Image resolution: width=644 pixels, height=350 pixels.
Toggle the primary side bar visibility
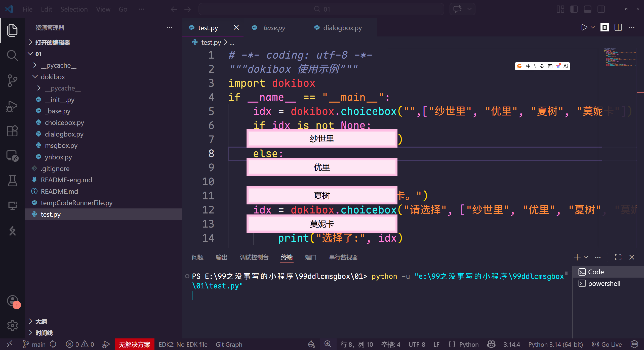(x=574, y=9)
